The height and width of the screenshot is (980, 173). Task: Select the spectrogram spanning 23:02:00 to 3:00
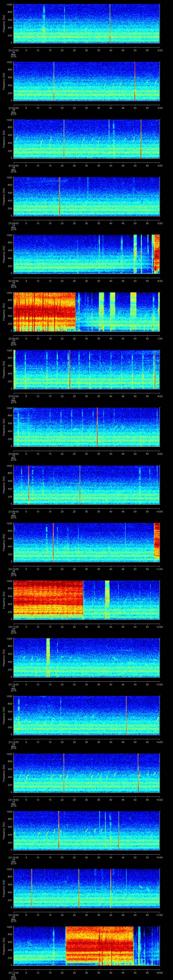pyautogui.click(x=87, y=81)
